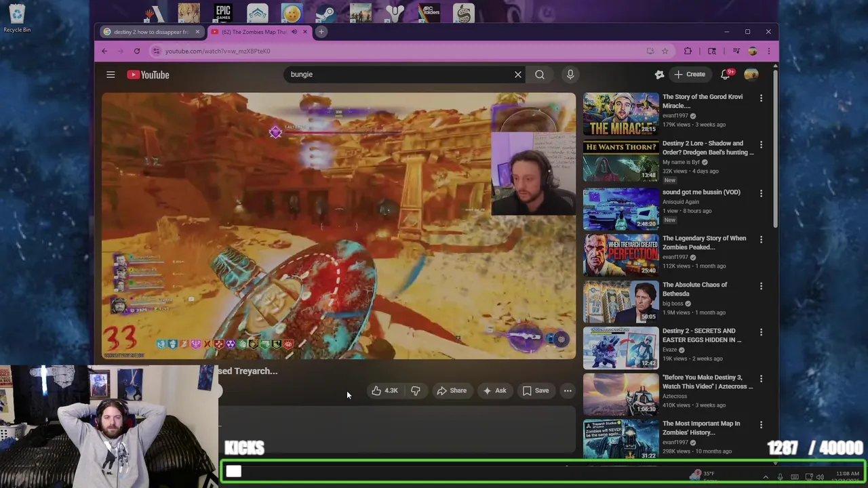Switch to 'destiny 2 how to disappear' tab
Screen dimensions: 868x488
click(152, 32)
